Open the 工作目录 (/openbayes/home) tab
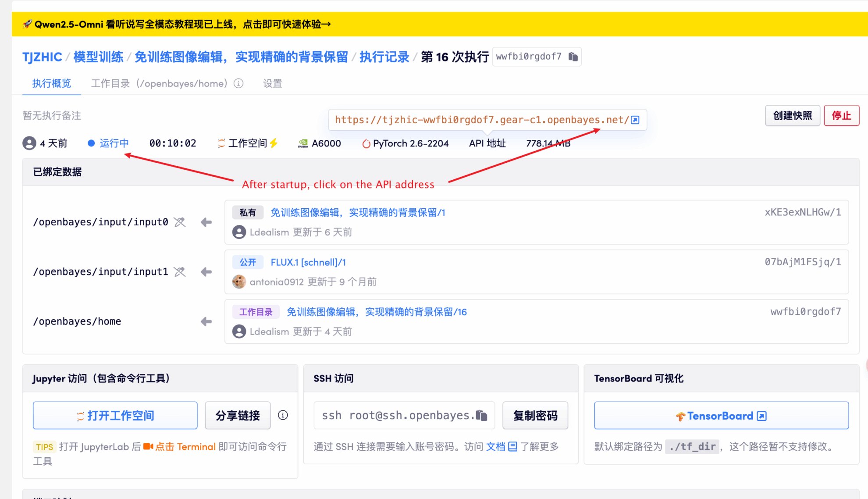 click(159, 83)
